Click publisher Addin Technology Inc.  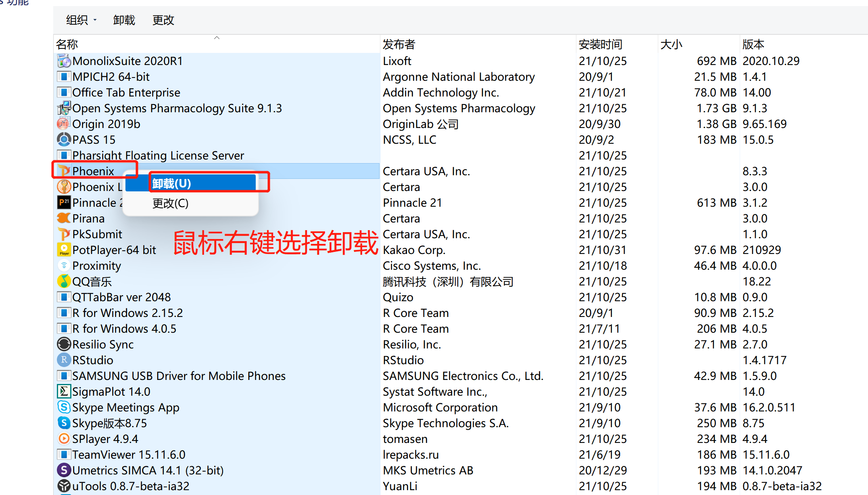tap(441, 92)
